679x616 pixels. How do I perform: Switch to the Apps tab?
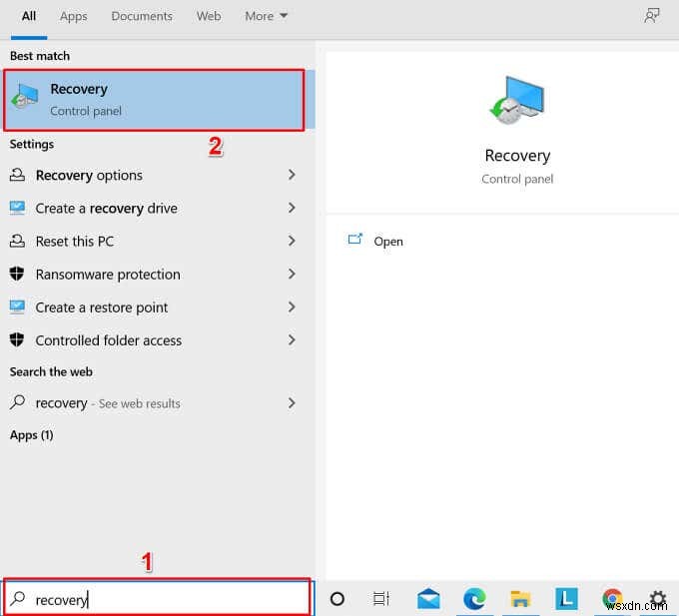(x=74, y=16)
